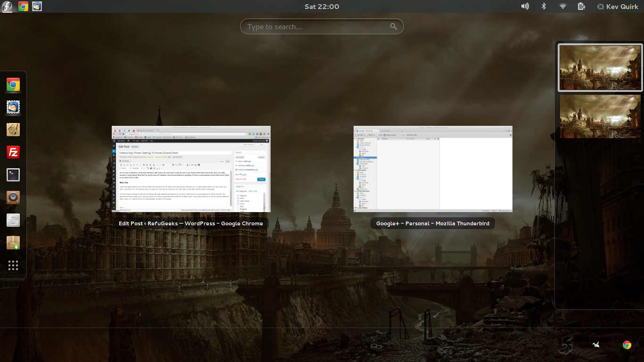This screenshot has height=362, width=644.
Task: Switch to the Calendar tab in Thunderbird
Action: click(x=387, y=131)
